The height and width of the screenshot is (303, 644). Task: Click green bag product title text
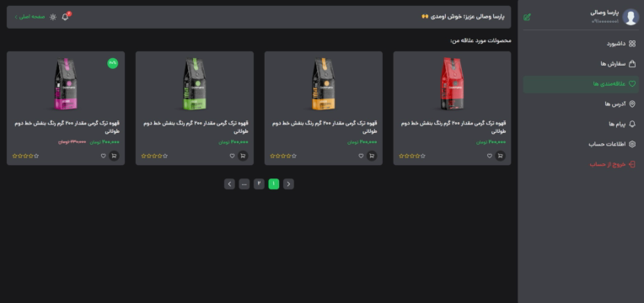(x=196, y=127)
